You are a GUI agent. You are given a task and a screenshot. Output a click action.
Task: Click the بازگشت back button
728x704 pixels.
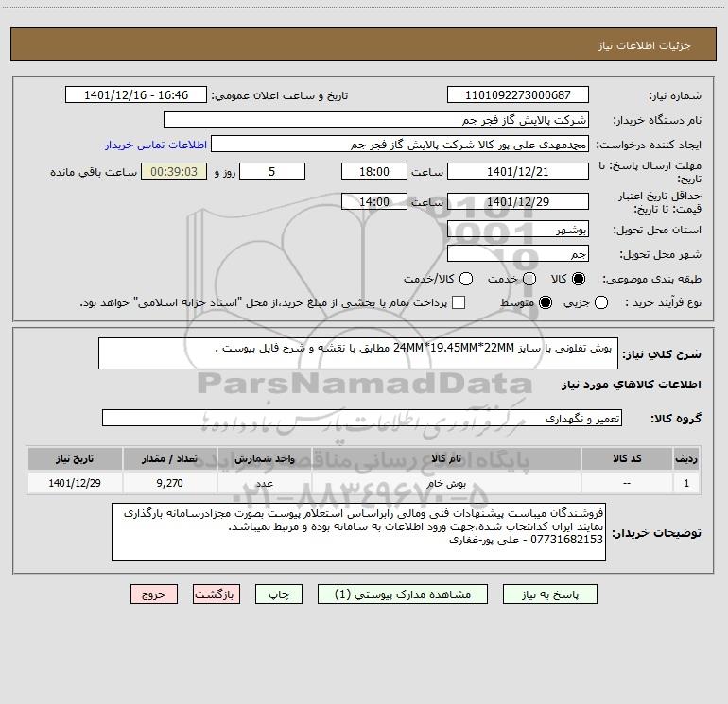tap(217, 594)
